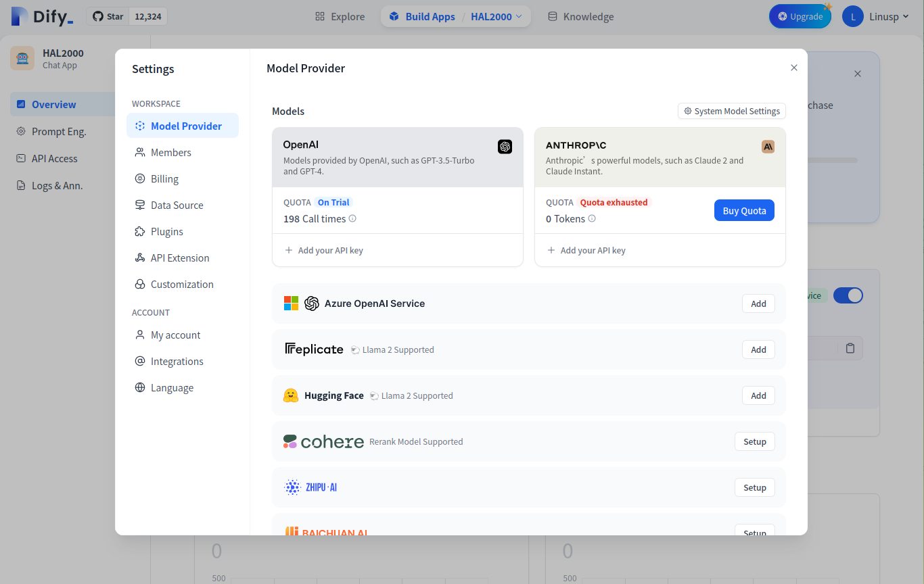The image size is (924, 584).
Task: Open the Billing settings section
Action: coord(183,178)
